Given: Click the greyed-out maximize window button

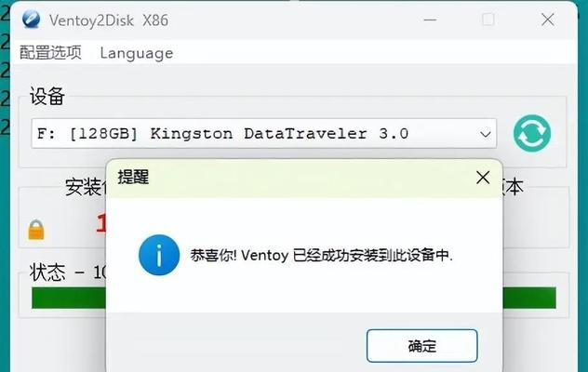Looking at the screenshot, I should (x=488, y=20).
